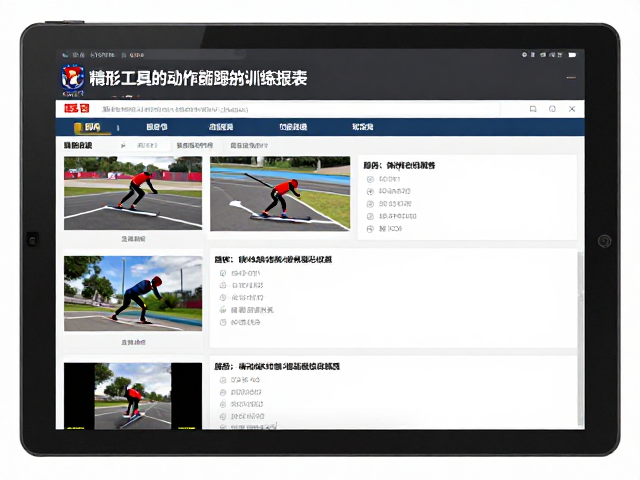Click the second row icon in the top-right panel

pyautogui.click(x=370, y=191)
